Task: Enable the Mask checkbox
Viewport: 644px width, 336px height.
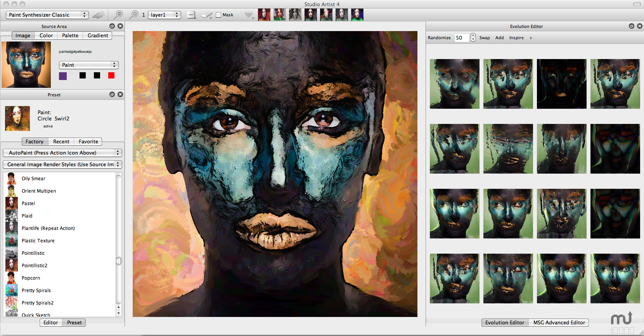Action: point(218,15)
